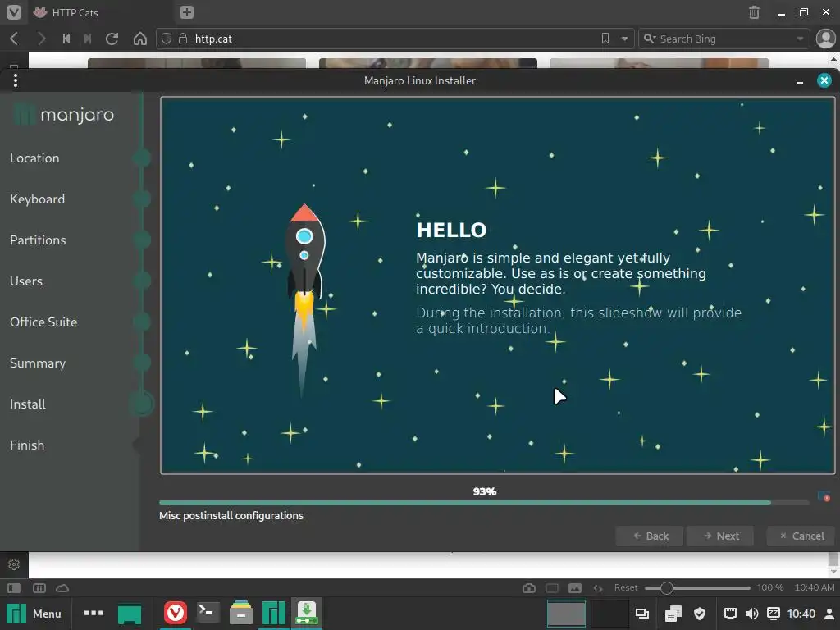Select the Office Suite step in sidebar
The width and height of the screenshot is (840, 630).
pos(43,322)
